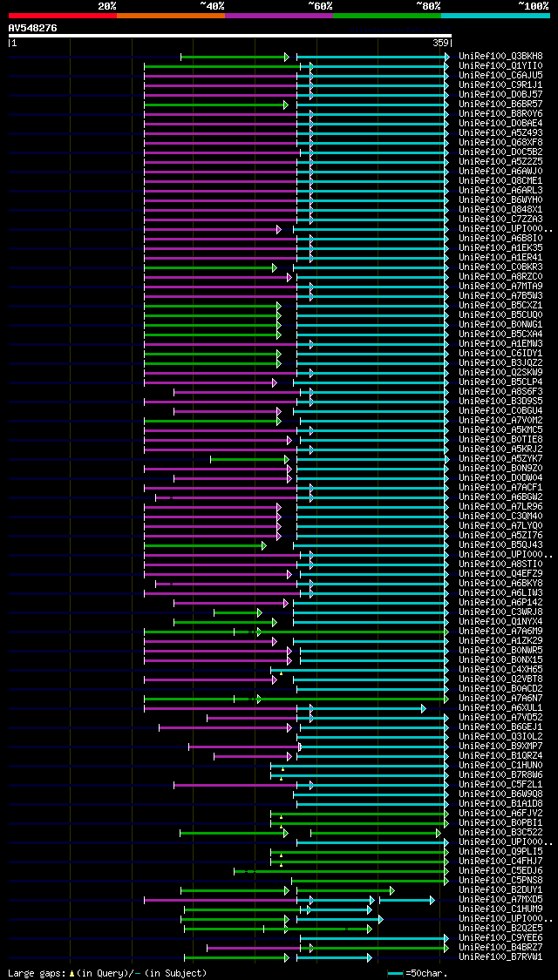Click the purple ~60% identity legend segment
Screen dimensions: 558x980
pyautogui.click(x=279, y=15)
